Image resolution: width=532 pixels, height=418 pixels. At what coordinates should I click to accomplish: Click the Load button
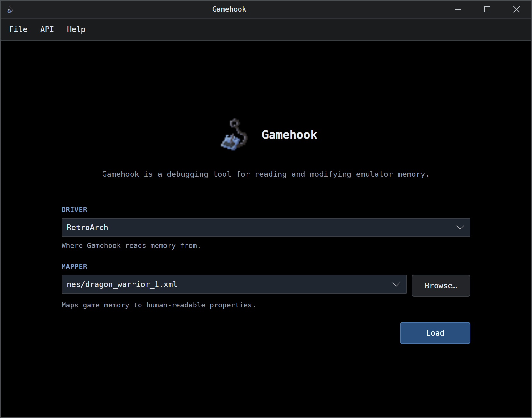(435, 333)
